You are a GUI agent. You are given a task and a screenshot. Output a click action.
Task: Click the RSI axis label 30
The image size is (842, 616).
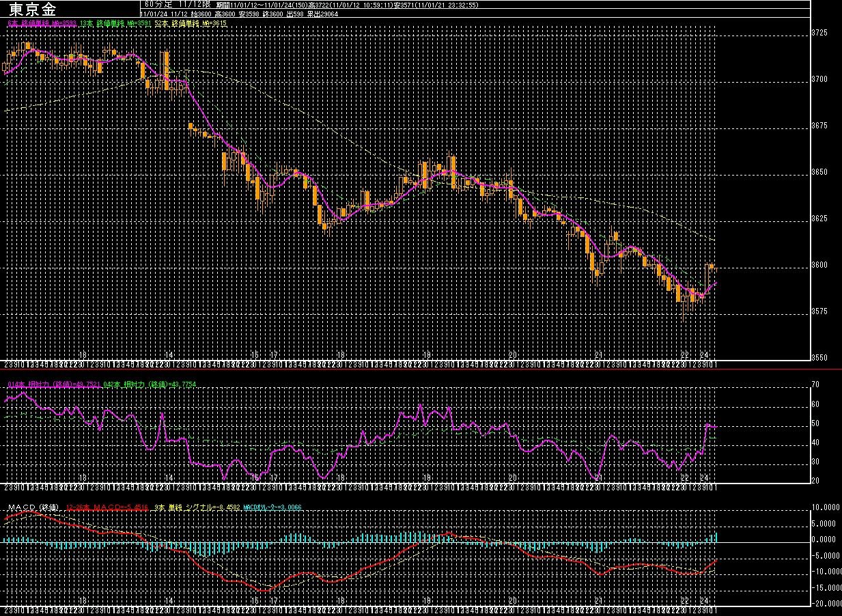coord(815,462)
